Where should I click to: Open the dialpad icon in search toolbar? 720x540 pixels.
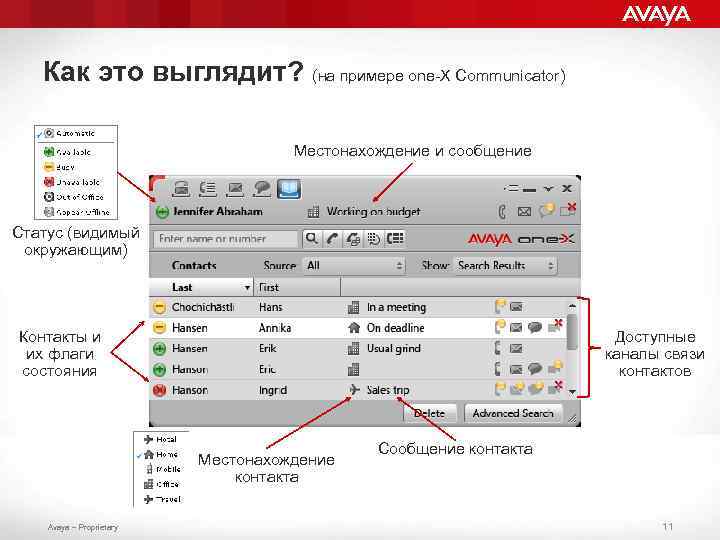[x=374, y=239]
